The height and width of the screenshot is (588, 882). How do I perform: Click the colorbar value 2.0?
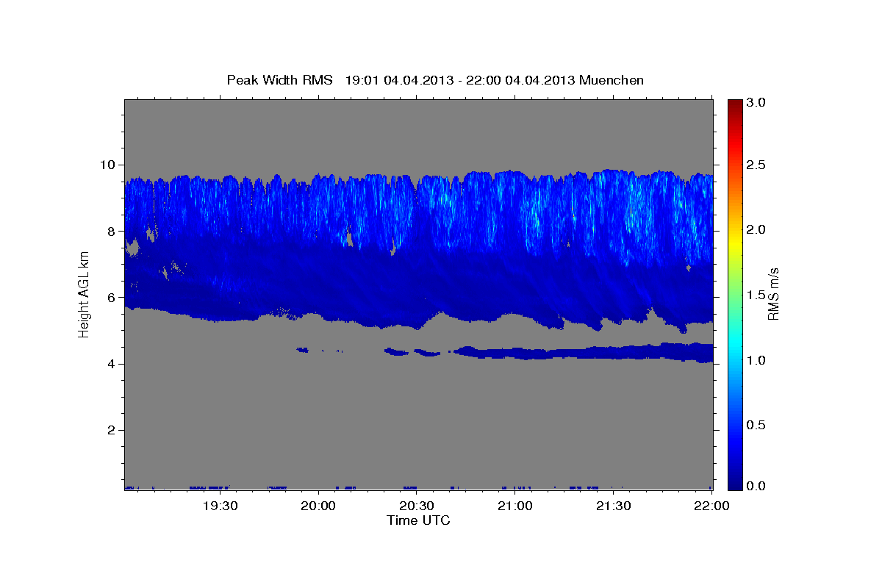coord(758,230)
